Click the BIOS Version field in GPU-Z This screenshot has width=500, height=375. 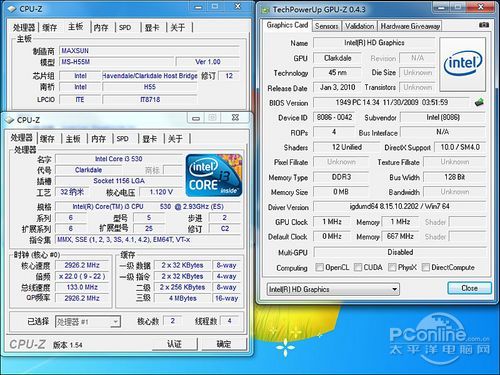392,102
